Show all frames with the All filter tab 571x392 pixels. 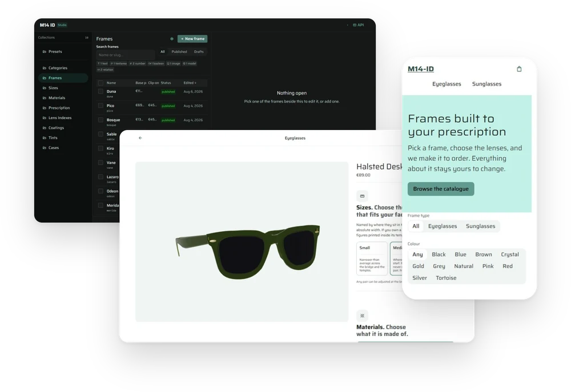(163, 52)
